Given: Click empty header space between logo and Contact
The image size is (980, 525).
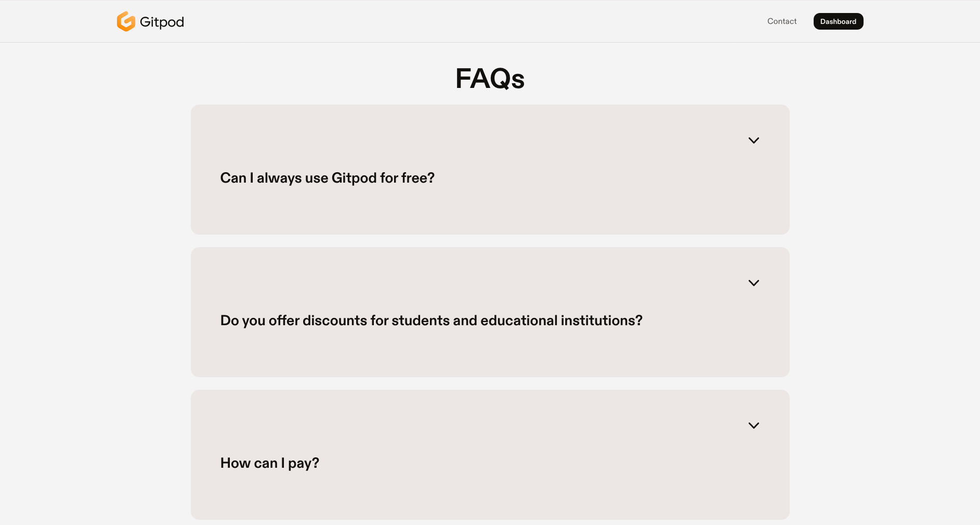Looking at the screenshot, I should 468,21.
